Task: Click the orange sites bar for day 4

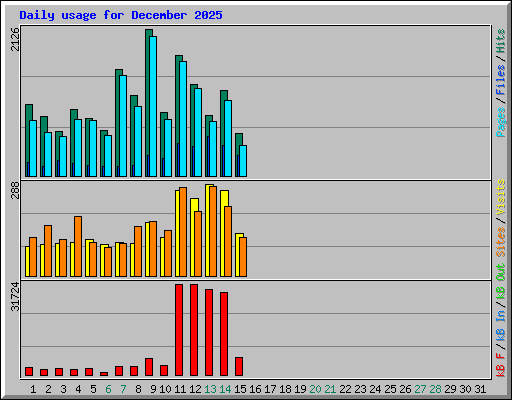Action: (x=78, y=246)
